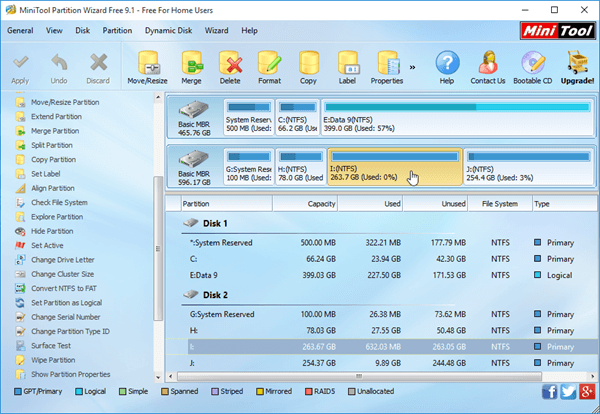Open the Twitter icon

pyautogui.click(x=568, y=392)
